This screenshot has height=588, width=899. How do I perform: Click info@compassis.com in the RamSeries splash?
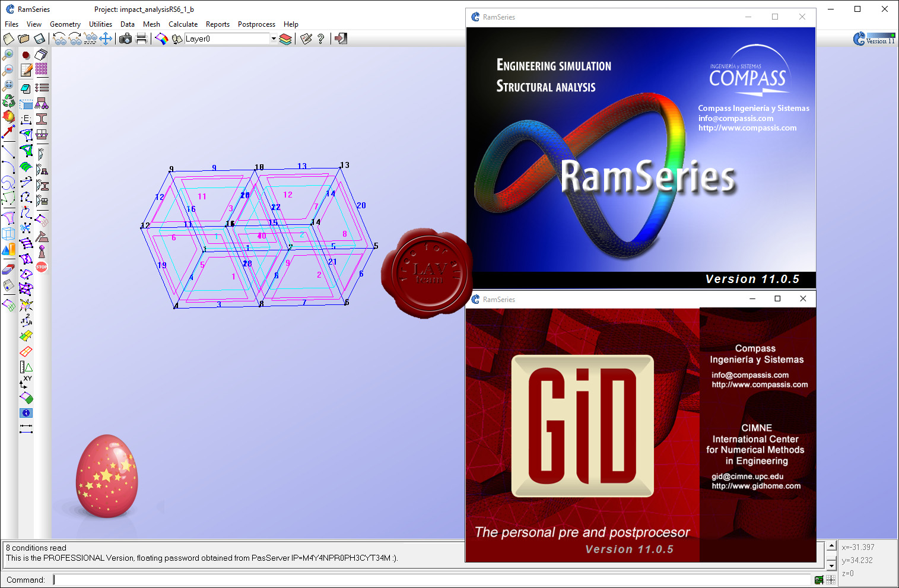click(x=736, y=119)
